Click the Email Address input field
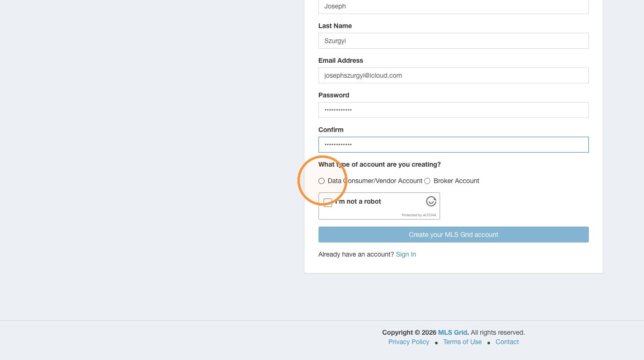This screenshot has height=360, width=644. 453,75
